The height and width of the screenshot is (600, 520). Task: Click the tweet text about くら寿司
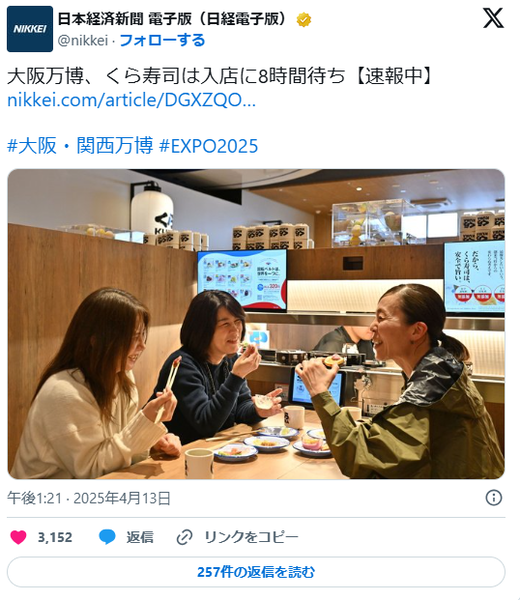coord(221,76)
